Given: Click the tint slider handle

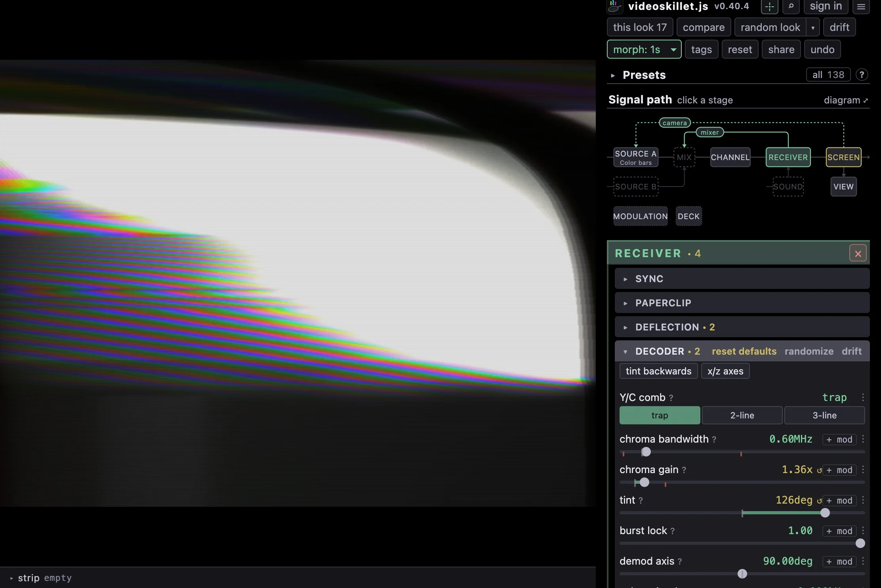Looking at the screenshot, I should 825,513.
